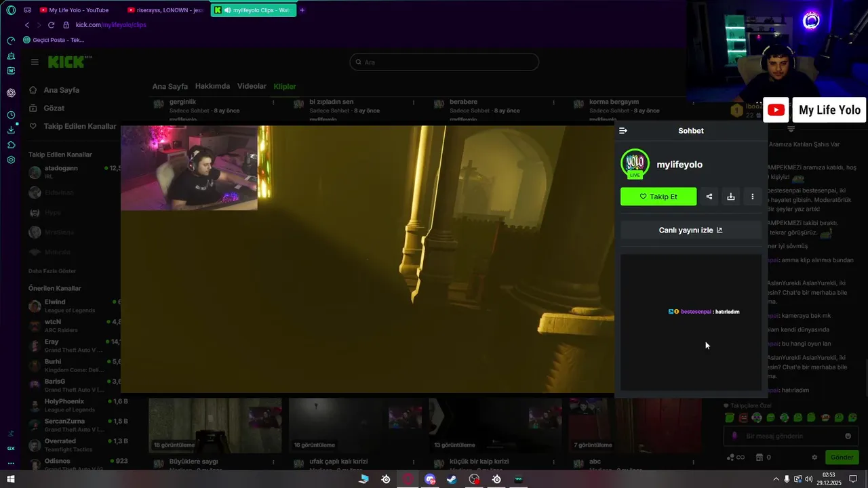The image size is (868, 488).
Task: Open ChatGPT icon in browser sidebar
Action: coord(11,93)
